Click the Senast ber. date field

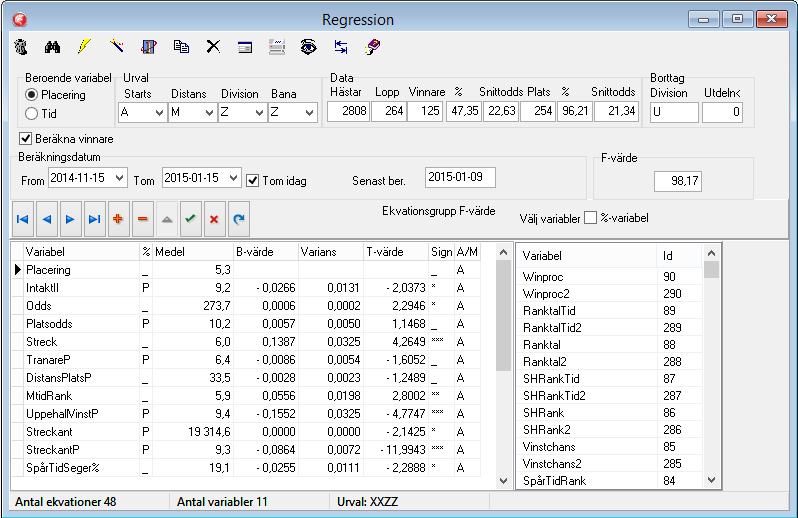[460, 177]
